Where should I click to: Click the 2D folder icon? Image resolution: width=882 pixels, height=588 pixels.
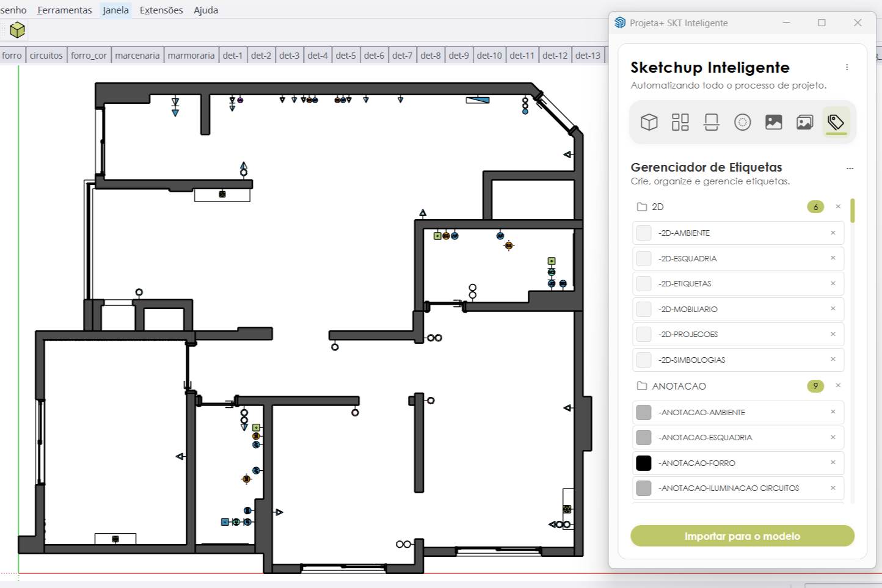(x=641, y=206)
